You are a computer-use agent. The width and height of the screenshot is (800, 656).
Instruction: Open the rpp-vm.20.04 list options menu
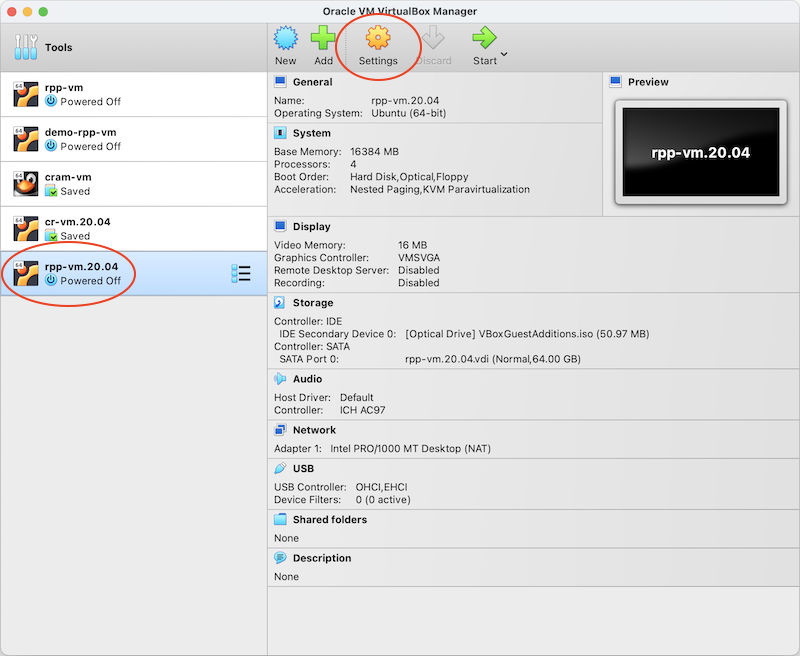point(241,272)
